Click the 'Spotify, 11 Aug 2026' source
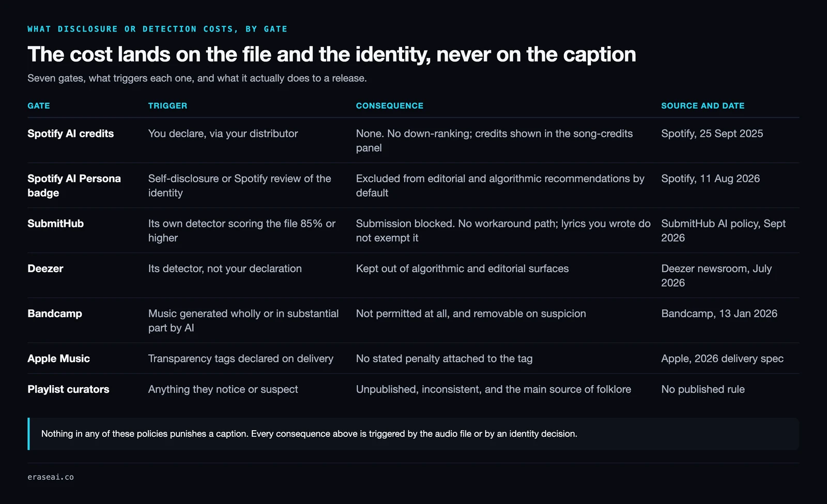This screenshot has width=827, height=504. coord(711,179)
